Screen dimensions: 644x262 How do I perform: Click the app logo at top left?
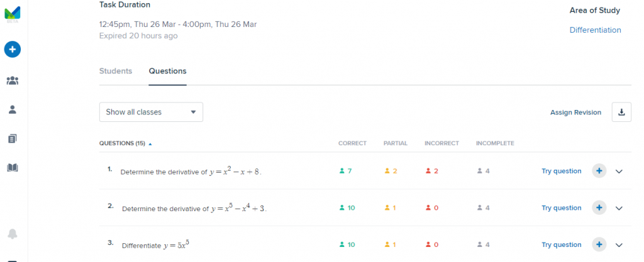point(13,13)
